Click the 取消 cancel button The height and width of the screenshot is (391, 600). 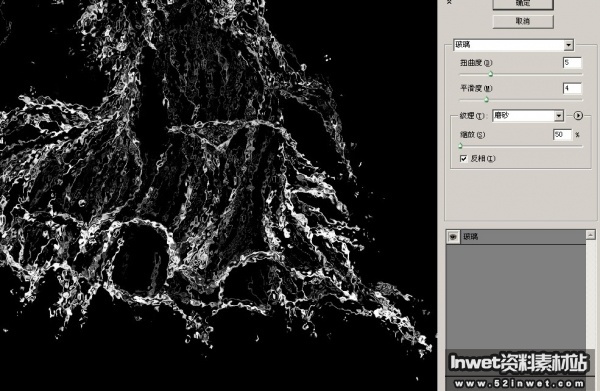[523, 21]
